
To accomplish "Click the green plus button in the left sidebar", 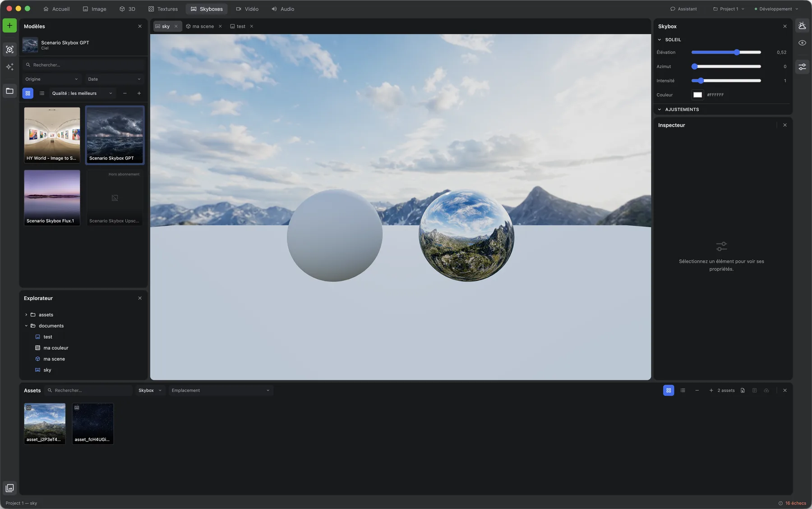I will point(9,26).
